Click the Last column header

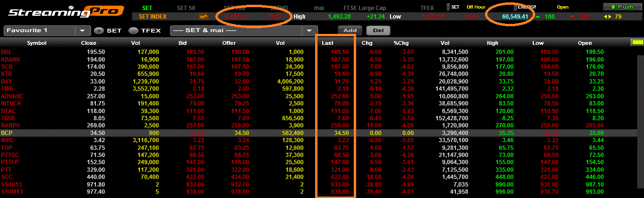[x=327, y=43]
